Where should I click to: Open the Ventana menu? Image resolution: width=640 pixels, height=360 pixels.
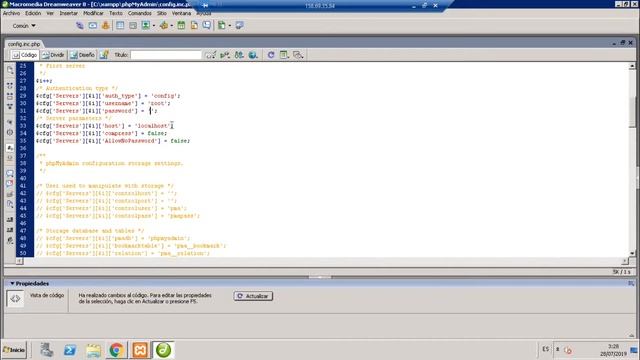coord(181,13)
